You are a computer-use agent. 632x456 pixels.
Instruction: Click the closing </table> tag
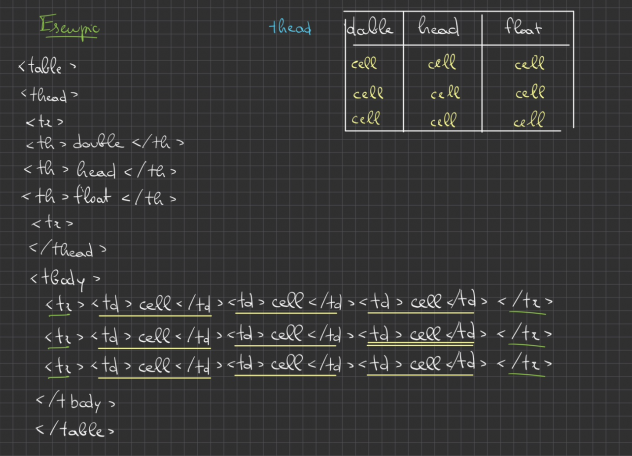pyautogui.click(x=75, y=429)
